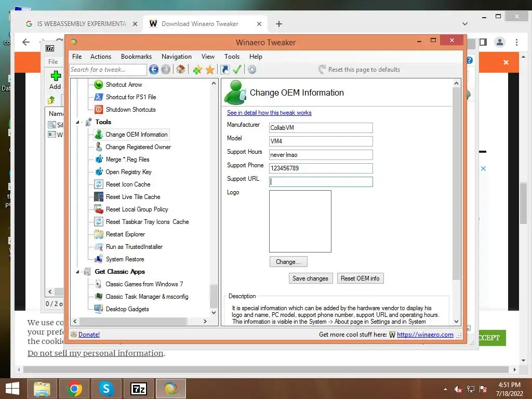Open settings with the gear toolbar icon
The width and height of the screenshot is (532, 399).
tap(252, 70)
